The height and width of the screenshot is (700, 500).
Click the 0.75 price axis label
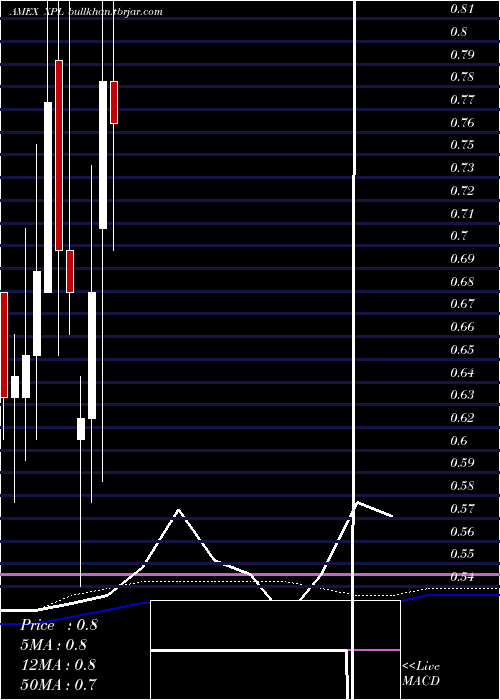coord(462,145)
